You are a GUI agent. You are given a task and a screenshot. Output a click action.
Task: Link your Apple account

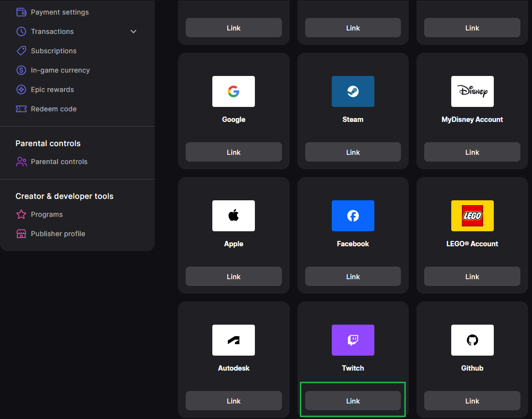click(234, 276)
